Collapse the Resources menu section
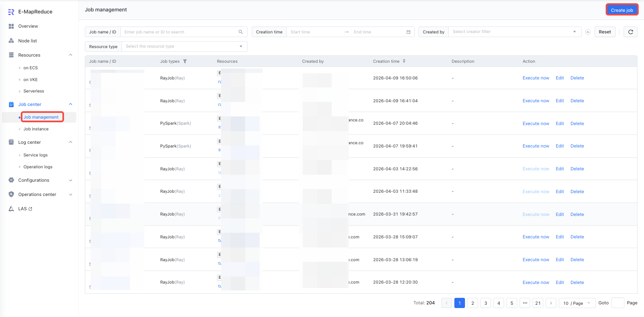This screenshot has height=317, width=644. coord(71,55)
